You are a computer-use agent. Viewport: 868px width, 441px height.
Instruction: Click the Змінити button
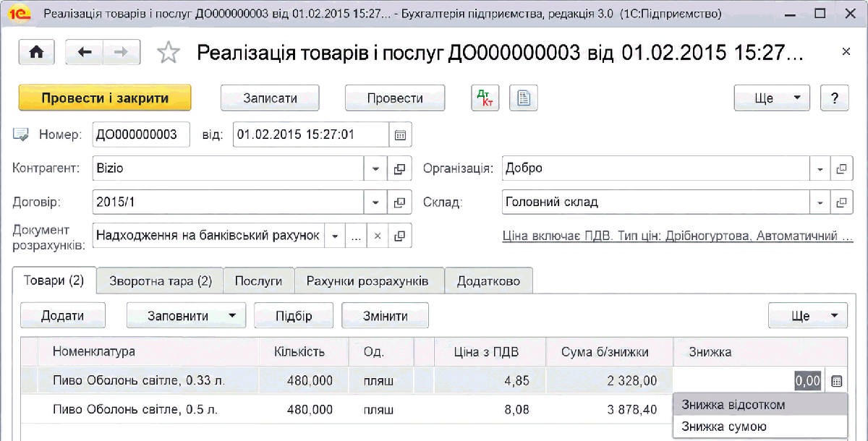(386, 316)
